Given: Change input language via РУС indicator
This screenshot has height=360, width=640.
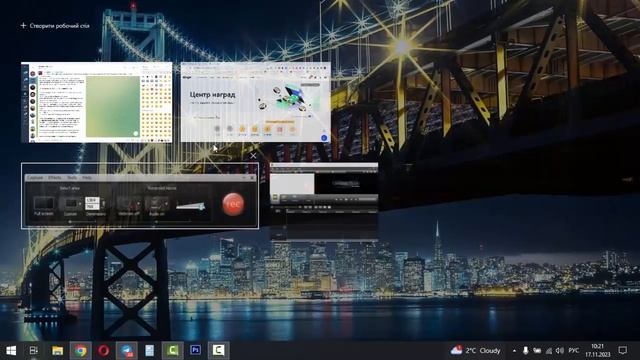Looking at the screenshot, I should 573,351.
